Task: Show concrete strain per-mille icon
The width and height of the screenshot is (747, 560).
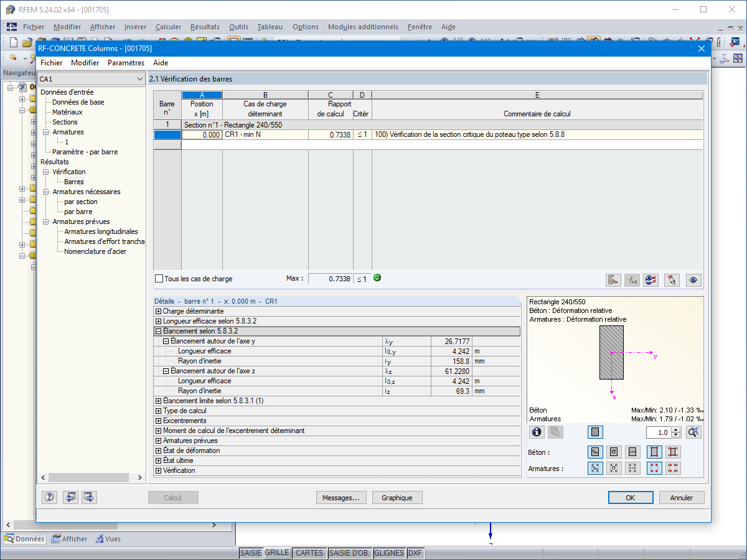Action: 595,452
